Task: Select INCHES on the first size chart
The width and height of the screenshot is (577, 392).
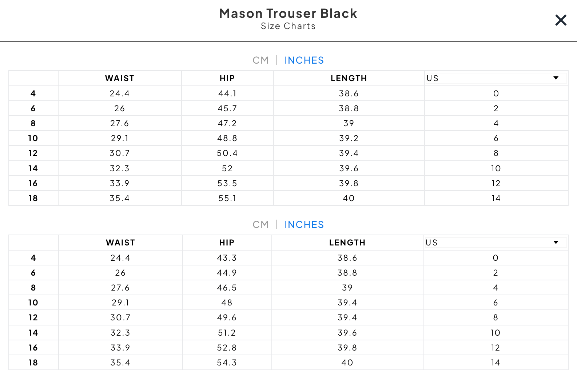Action: pyautogui.click(x=304, y=60)
